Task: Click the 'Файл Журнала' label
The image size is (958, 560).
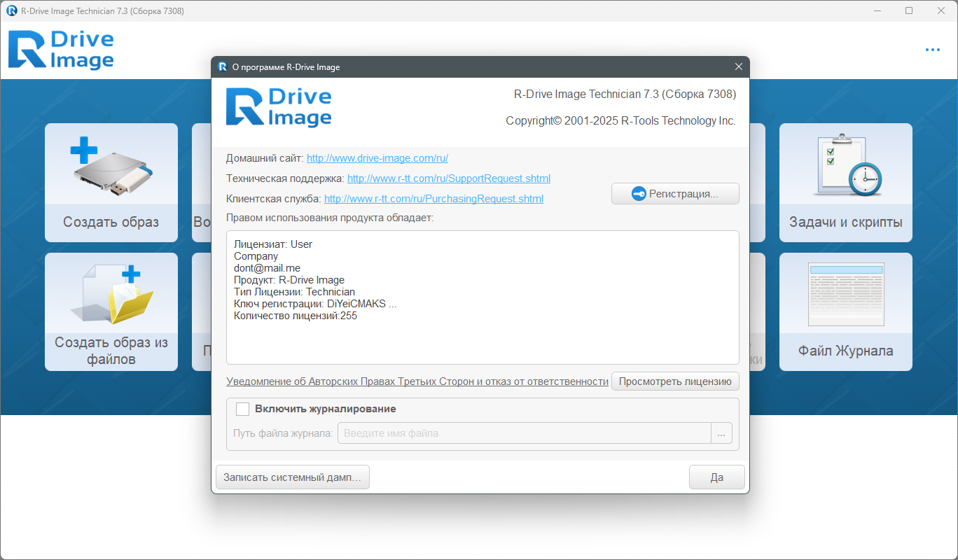Action: 846,351
